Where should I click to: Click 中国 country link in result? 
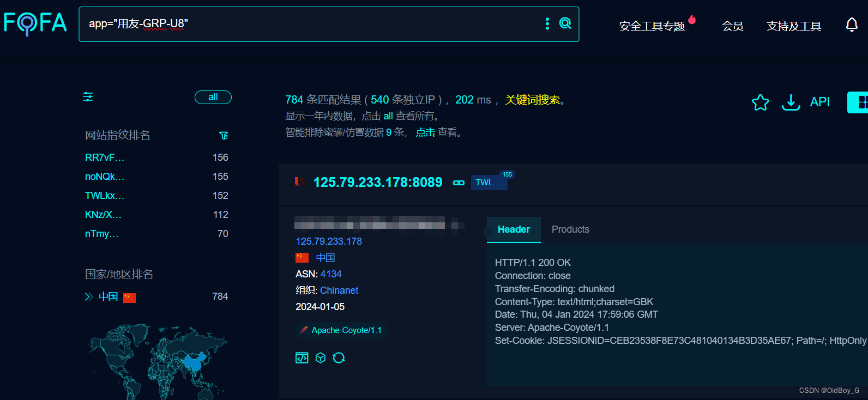(325, 258)
